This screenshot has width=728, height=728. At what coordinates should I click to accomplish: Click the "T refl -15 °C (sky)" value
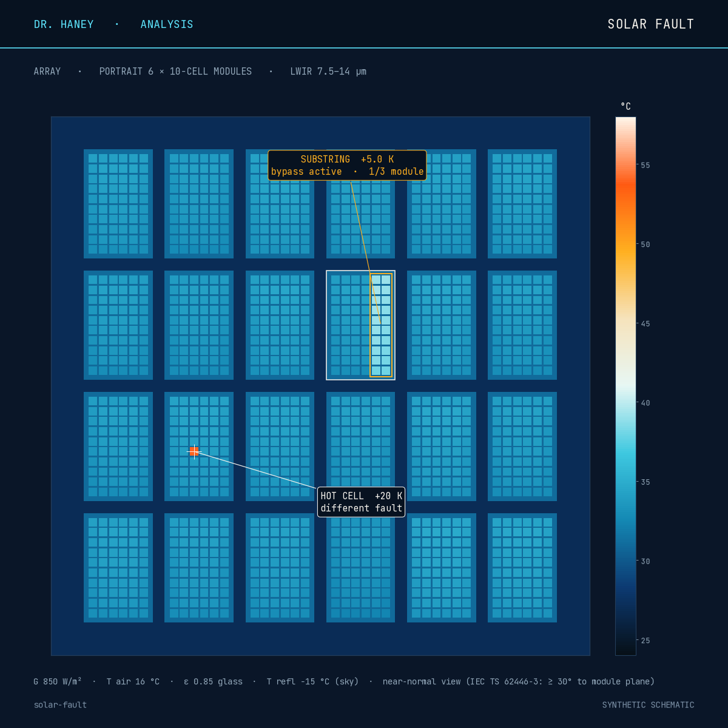[312, 682]
